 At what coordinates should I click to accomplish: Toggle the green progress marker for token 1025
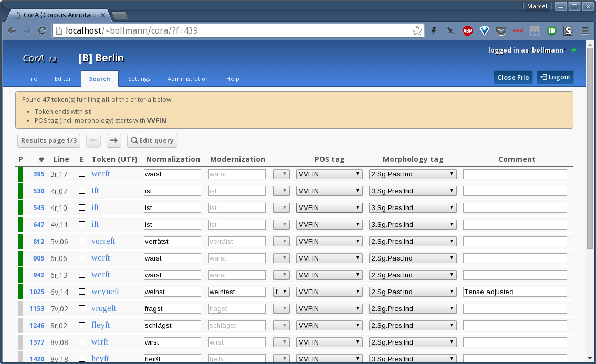20,292
